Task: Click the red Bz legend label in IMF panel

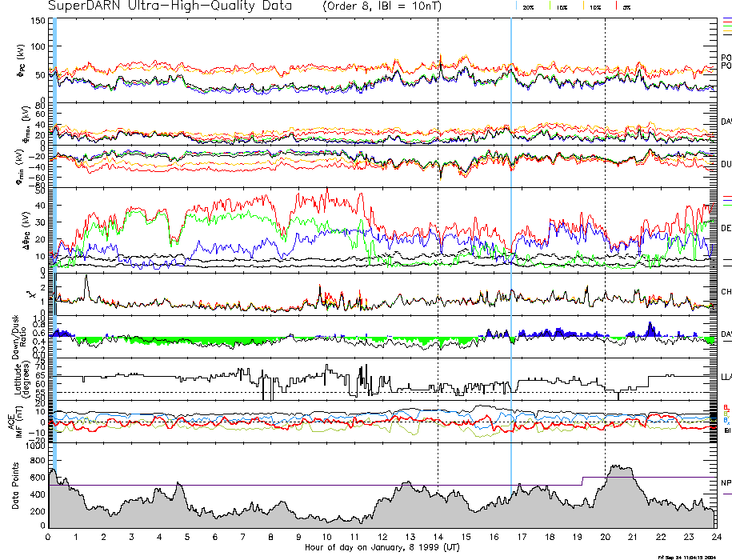Action: (x=726, y=407)
